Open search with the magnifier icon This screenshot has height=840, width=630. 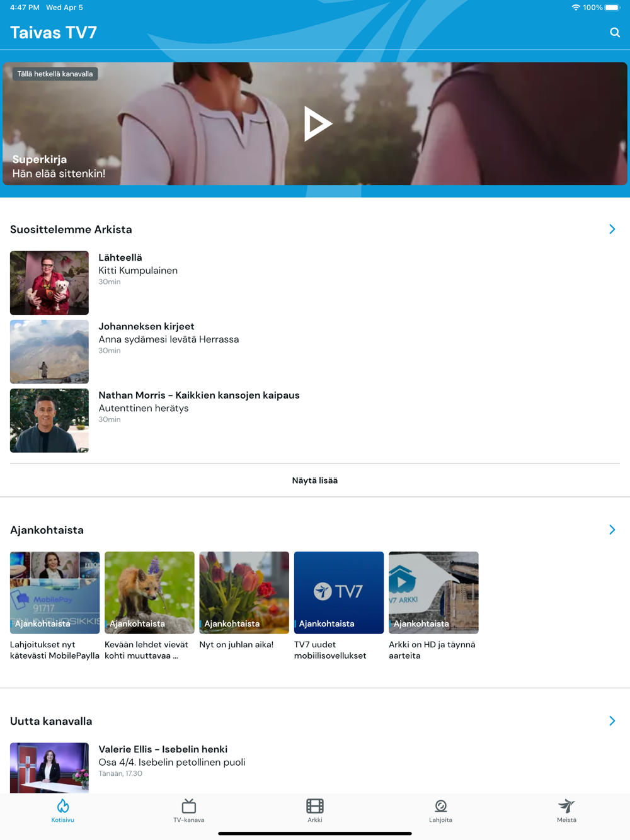click(x=615, y=32)
